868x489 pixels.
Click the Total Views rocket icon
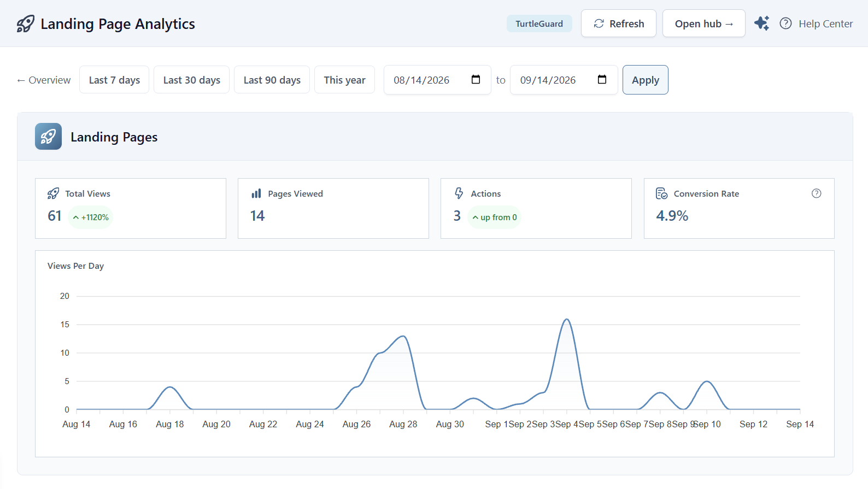(53, 193)
